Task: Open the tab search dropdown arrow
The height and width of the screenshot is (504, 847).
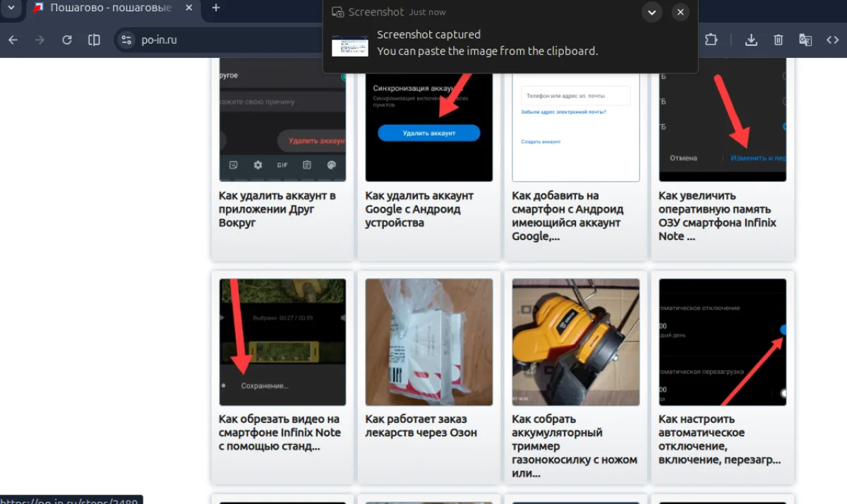Action: pyautogui.click(x=11, y=8)
